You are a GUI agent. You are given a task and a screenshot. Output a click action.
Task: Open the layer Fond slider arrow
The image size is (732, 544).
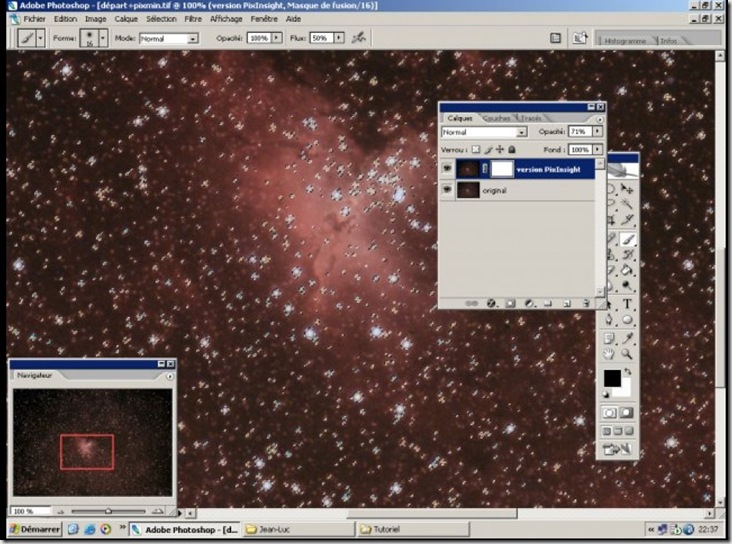598,149
